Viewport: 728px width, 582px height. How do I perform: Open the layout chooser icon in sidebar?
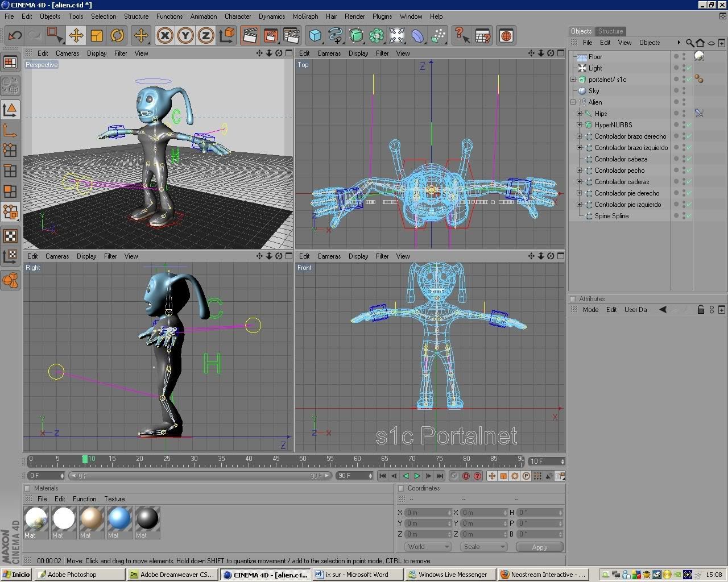pyautogui.click(x=10, y=63)
